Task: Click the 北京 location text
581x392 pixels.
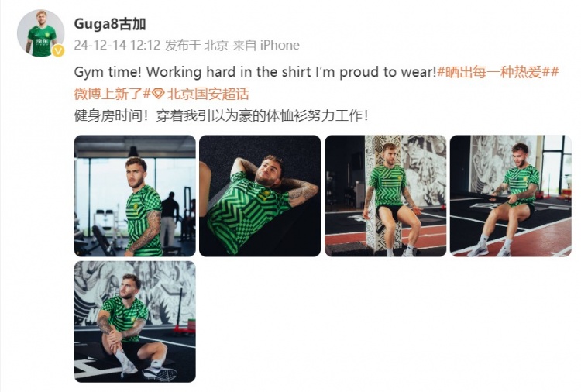Action: pyautogui.click(x=216, y=45)
